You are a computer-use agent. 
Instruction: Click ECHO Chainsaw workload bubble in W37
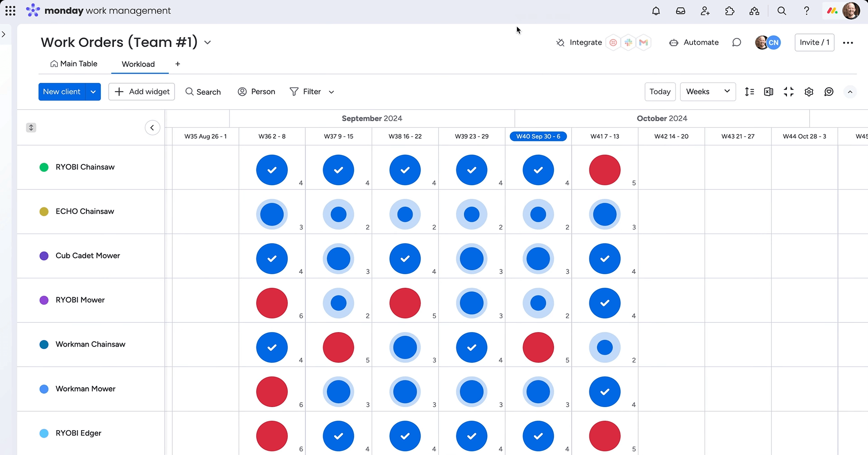[x=338, y=215]
